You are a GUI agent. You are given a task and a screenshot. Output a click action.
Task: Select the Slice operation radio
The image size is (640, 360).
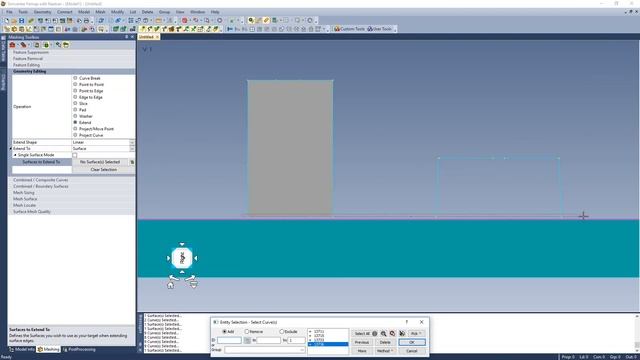(x=75, y=103)
